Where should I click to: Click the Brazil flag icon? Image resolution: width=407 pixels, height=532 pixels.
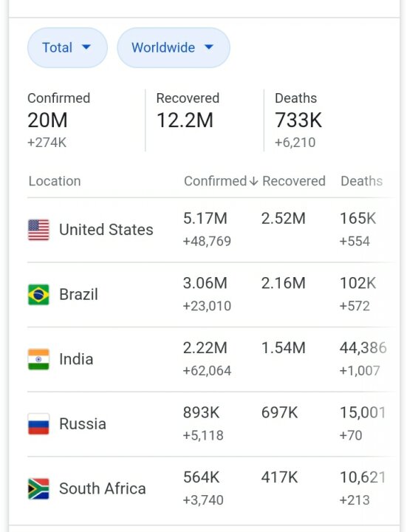(x=38, y=295)
